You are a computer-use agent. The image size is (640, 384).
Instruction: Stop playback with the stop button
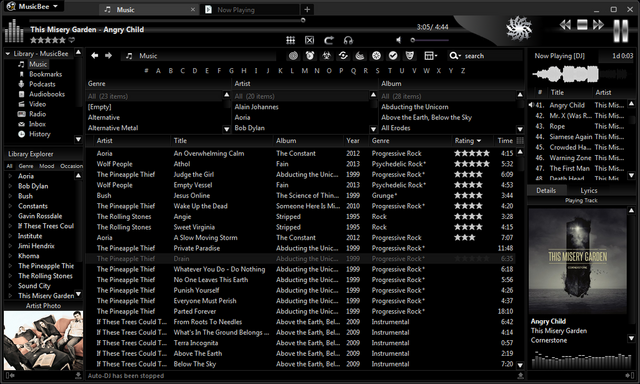click(x=582, y=25)
